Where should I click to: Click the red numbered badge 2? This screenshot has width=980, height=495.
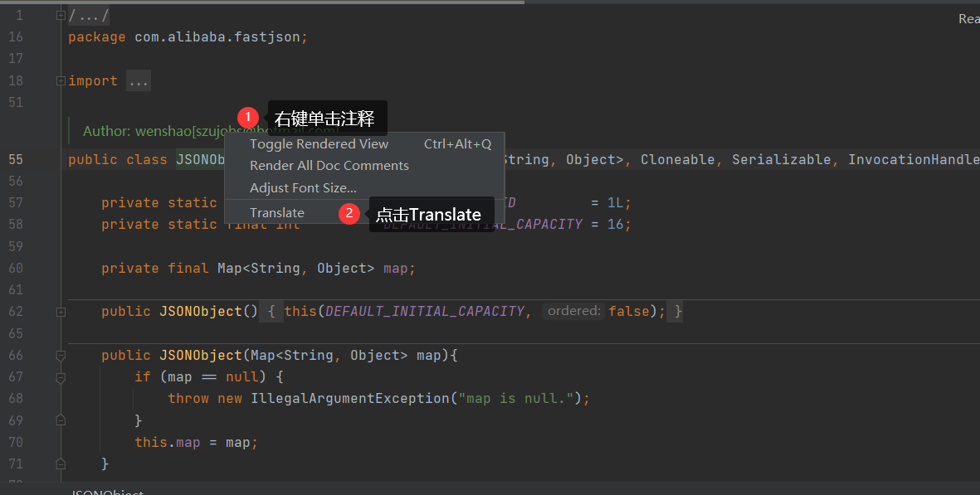(x=349, y=213)
